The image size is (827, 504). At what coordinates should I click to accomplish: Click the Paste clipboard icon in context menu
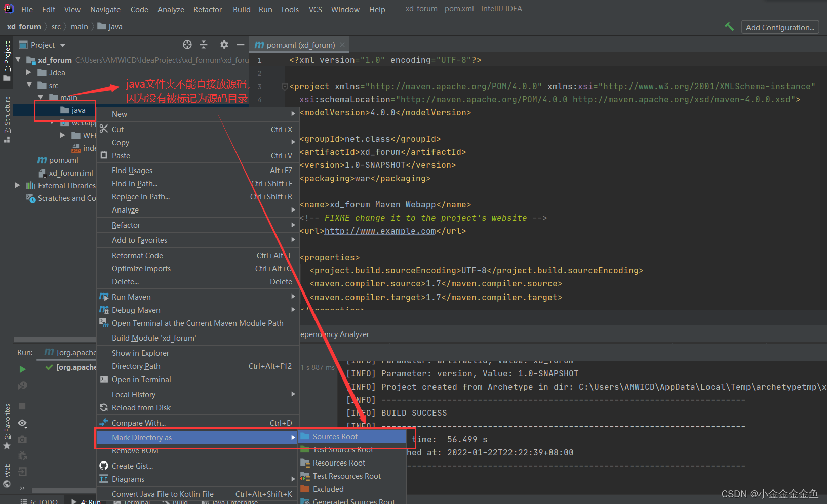(104, 155)
